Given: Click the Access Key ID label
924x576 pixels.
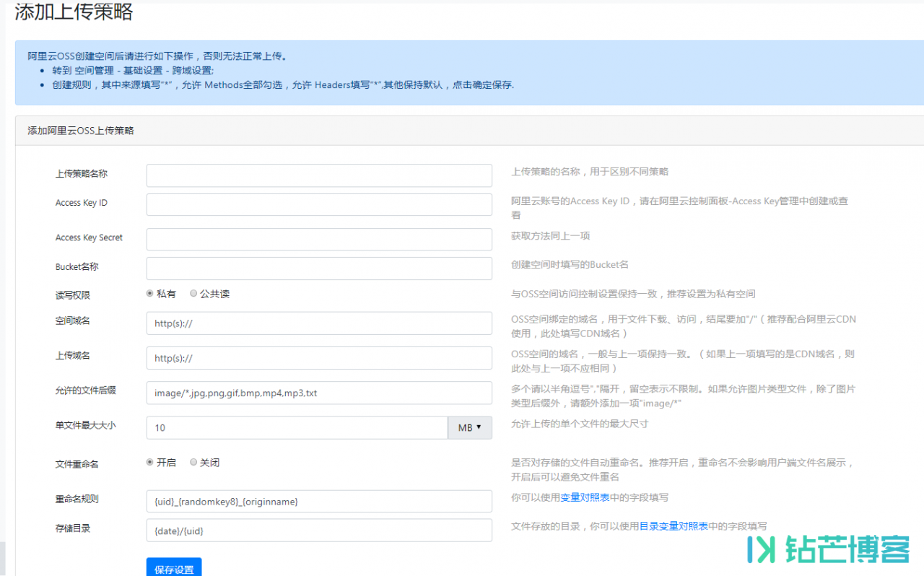Looking at the screenshot, I should pyautogui.click(x=82, y=203).
